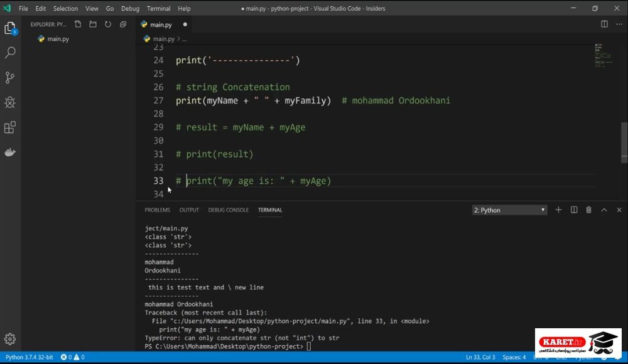Click line number 24 in gutter

159,60
